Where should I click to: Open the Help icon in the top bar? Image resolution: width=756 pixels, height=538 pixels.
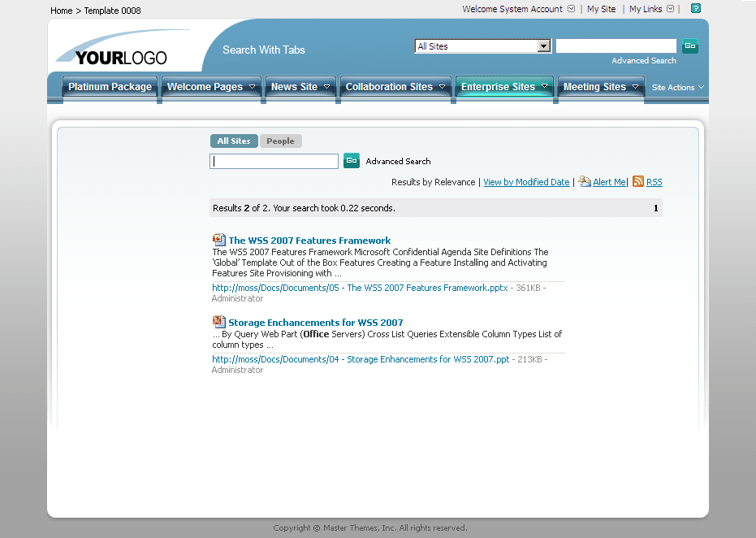(695, 10)
